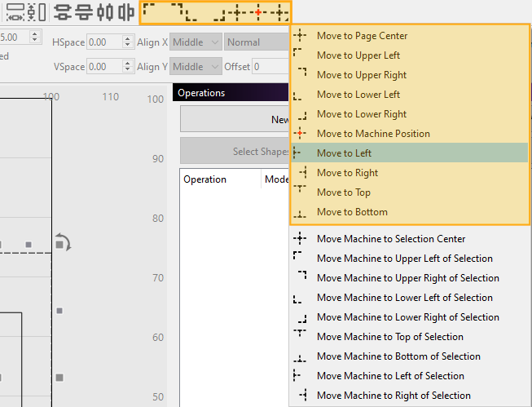The height and width of the screenshot is (407, 532).
Task: Click Move to Bottom icon entry
Action: (x=352, y=212)
